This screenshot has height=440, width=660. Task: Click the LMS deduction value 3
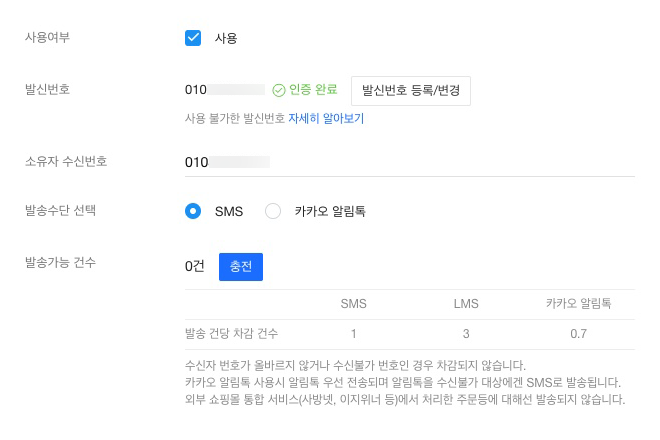(x=466, y=333)
